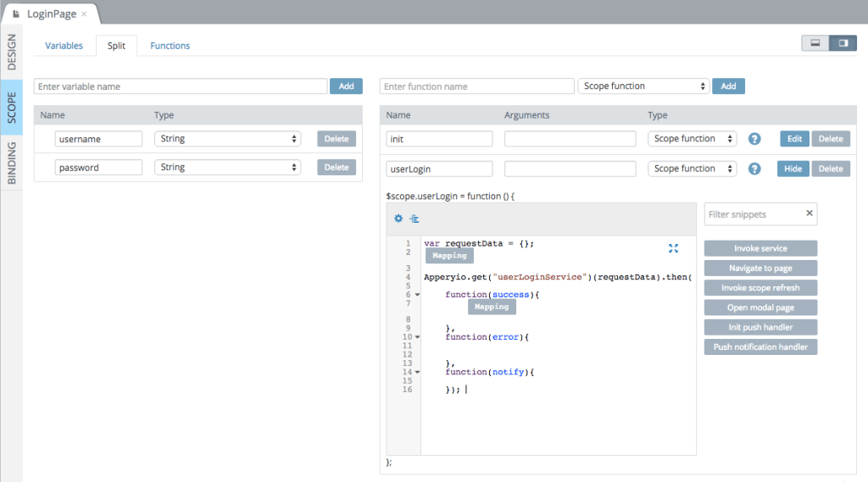The width and height of the screenshot is (868, 482).
Task: Collapse the function(success) code block
Action: click(x=418, y=295)
